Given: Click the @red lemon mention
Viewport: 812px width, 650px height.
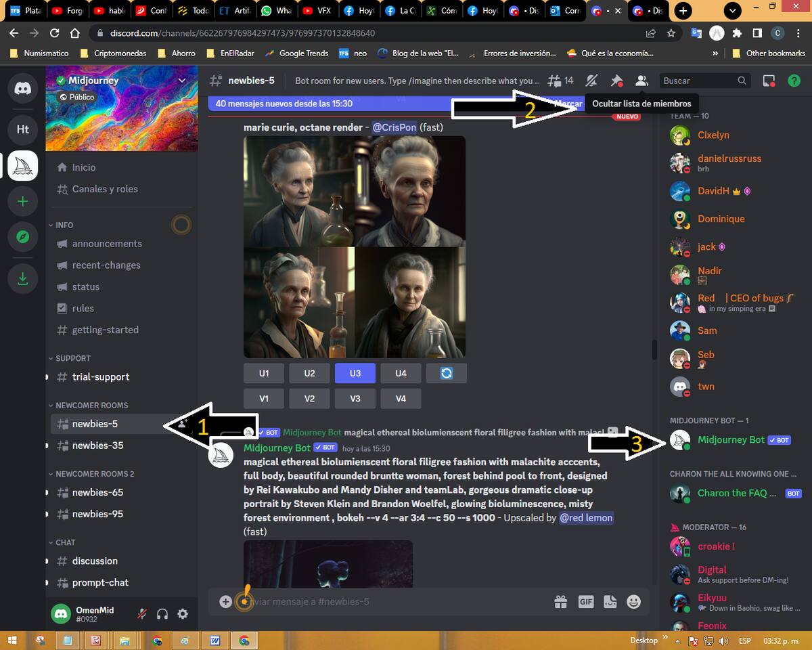Looking at the screenshot, I should pyautogui.click(x=586, y=518).
